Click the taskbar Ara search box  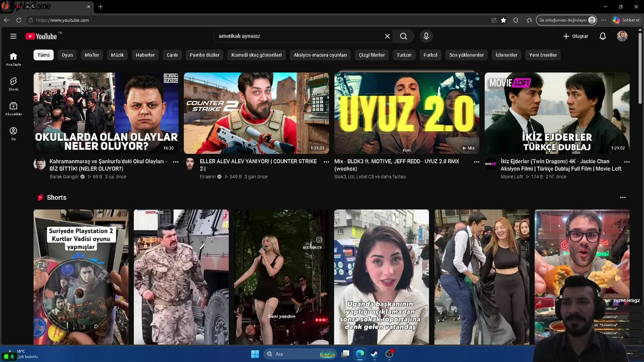pyautogui.click(x=301, y=354)
